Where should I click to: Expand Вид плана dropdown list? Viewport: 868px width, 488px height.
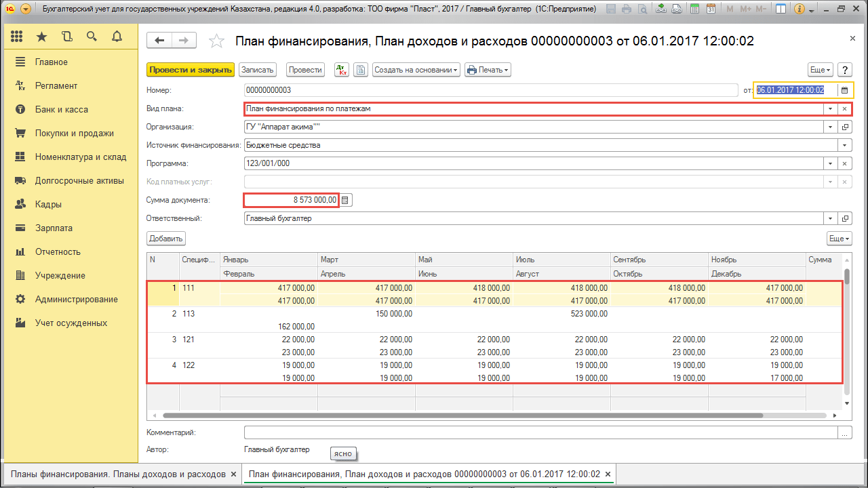pos(830,108)
